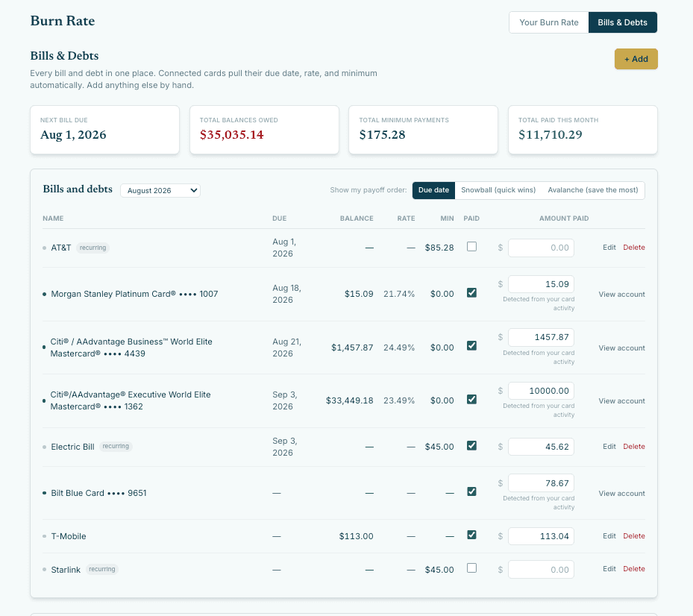Image resolution: width=693 pixels, height=616 pixels.
Task: Click the recurring tag next to Electric Bill
Action: coord(116,446)
